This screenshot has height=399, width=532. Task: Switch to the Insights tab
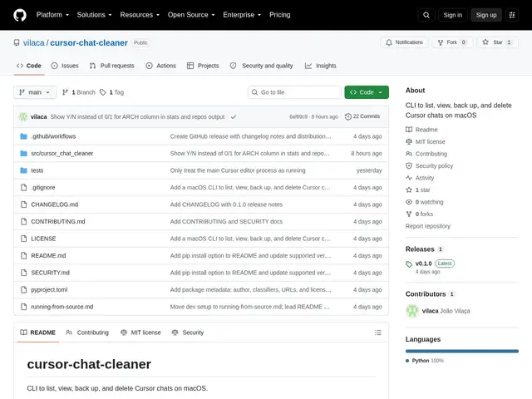pyautogui.click(x=321, y=66)
